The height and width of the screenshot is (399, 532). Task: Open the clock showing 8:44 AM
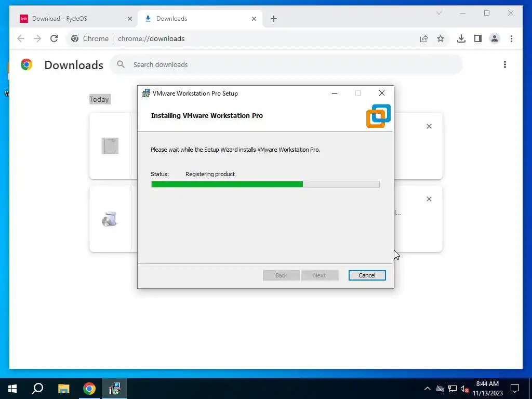(487, 389)
